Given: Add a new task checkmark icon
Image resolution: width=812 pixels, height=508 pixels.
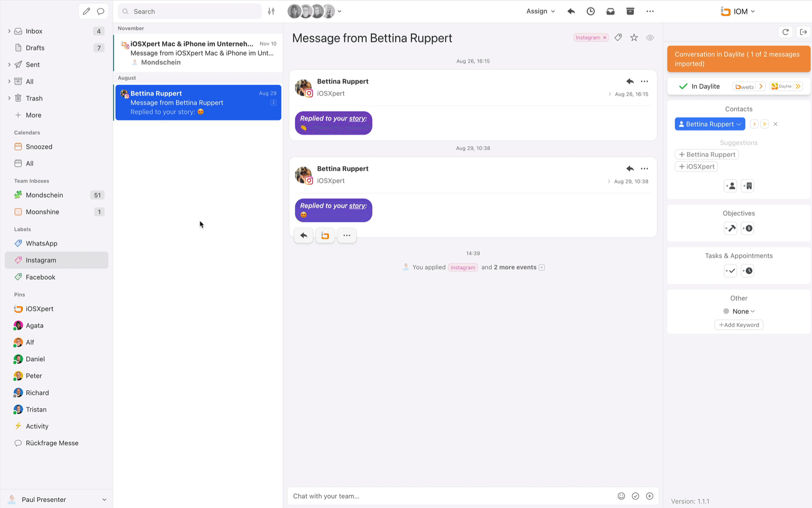Looking at the screenshot, I should [730, 270].
